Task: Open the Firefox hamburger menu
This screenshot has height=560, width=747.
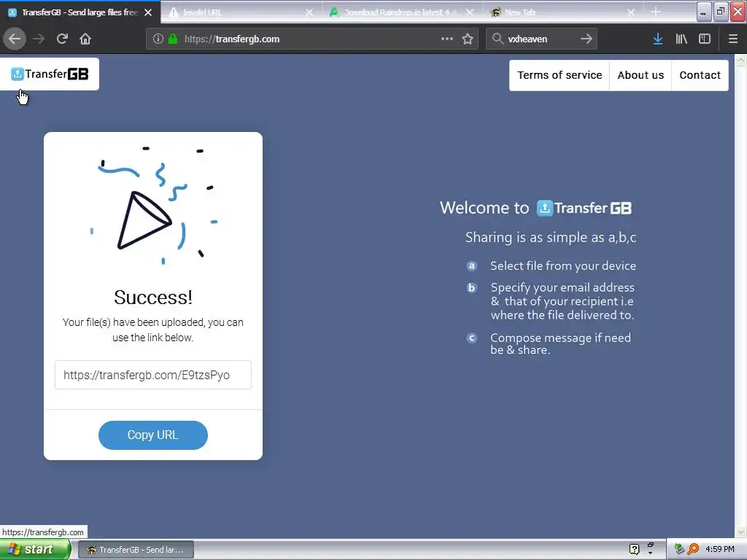Action: coord(733,39)
